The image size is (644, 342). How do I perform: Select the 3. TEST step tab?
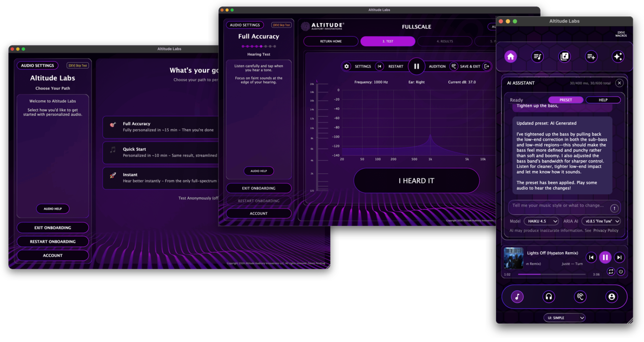click(x=388, y=41)
